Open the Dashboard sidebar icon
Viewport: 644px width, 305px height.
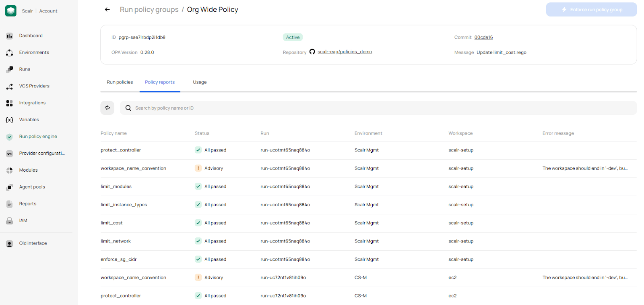coord(10,36)
